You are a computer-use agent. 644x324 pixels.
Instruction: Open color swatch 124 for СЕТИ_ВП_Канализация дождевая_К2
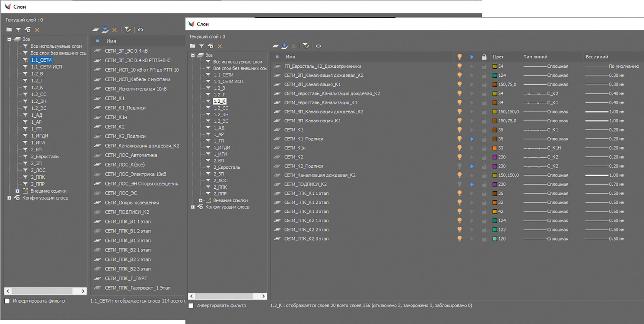495,76
